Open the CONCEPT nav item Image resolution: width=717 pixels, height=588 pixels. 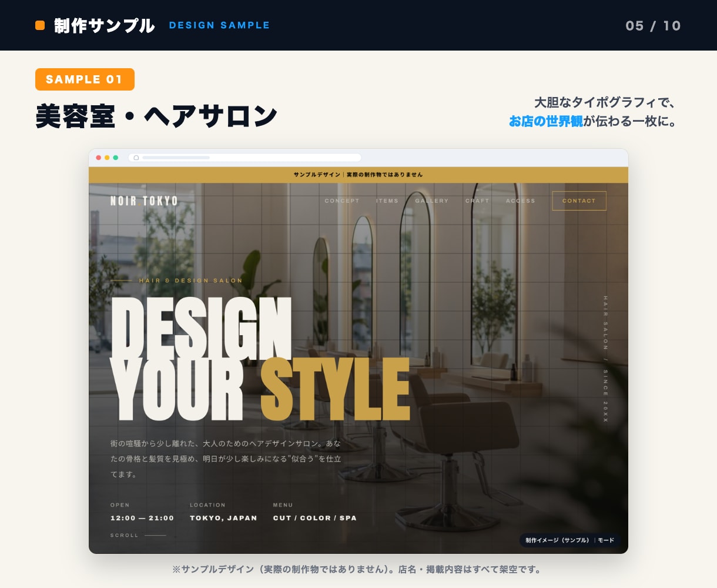tap(341, 201)
